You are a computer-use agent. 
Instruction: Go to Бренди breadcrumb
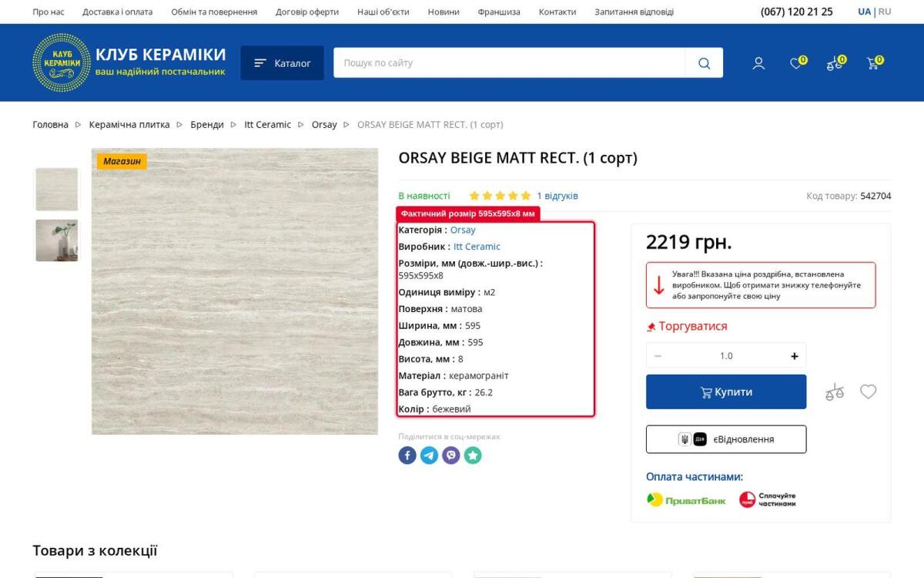207,124
